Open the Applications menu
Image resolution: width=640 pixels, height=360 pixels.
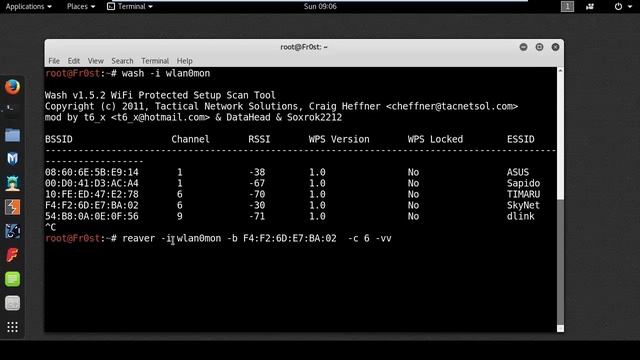29,6
